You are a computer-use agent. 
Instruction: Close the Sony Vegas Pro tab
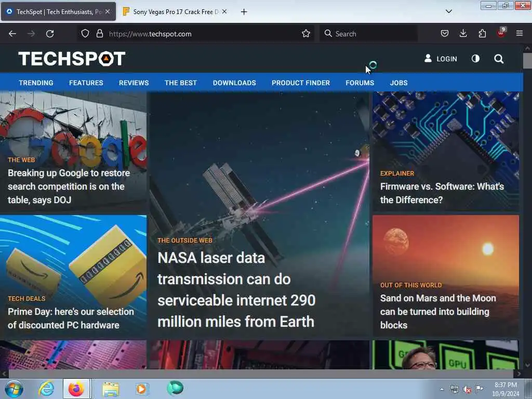tap(224, 11)
